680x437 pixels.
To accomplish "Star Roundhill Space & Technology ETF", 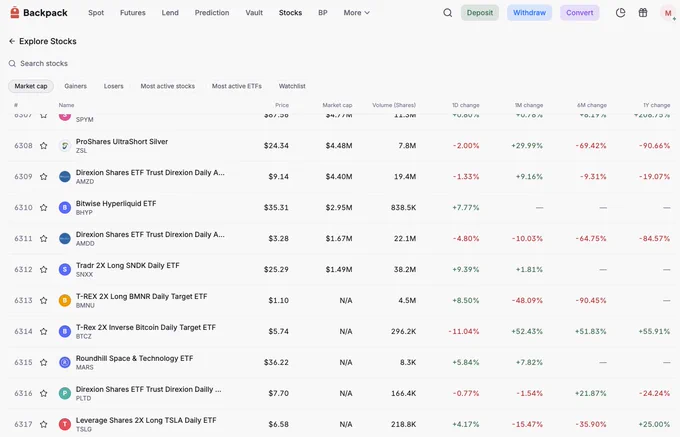I will pyautogui.click(x=43, y=362).
